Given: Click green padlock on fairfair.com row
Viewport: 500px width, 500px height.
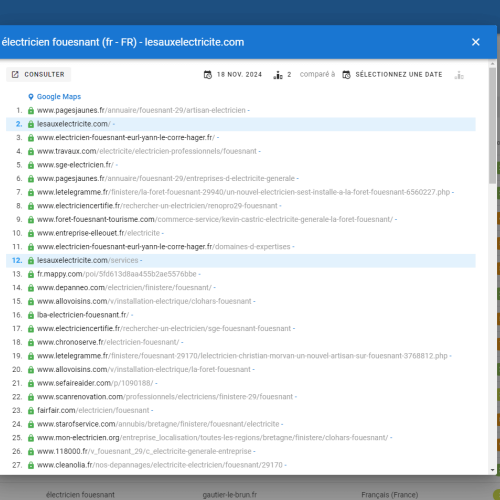Looking at the screenshot, I should tap(31, 410).
